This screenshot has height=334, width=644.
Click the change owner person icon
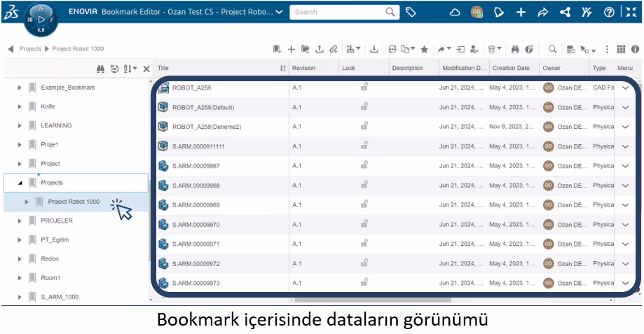[x=474, y=49]
